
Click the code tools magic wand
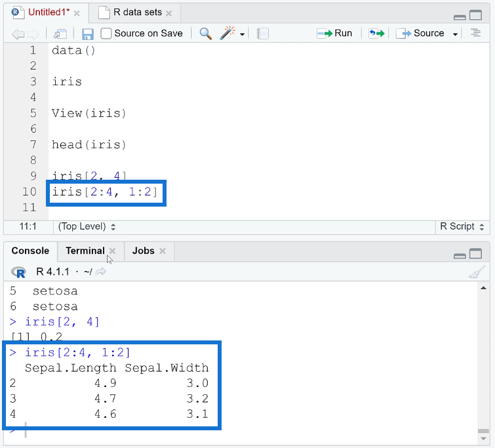[228, 33]
